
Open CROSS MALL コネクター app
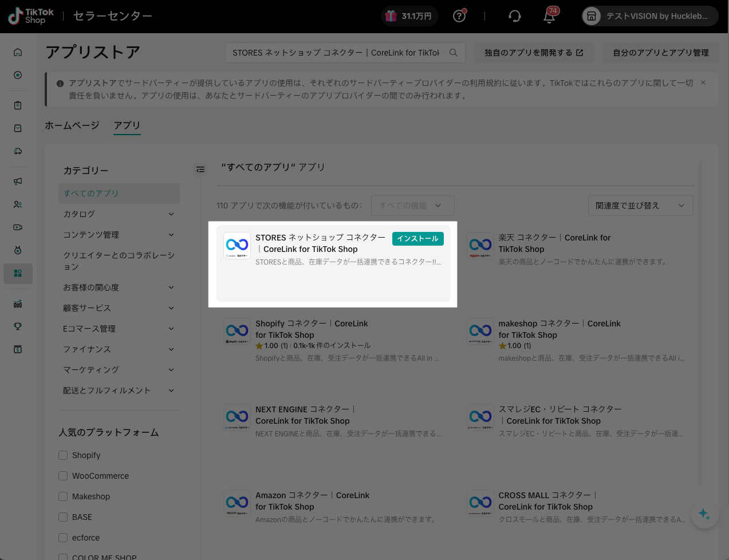[577, 508]
